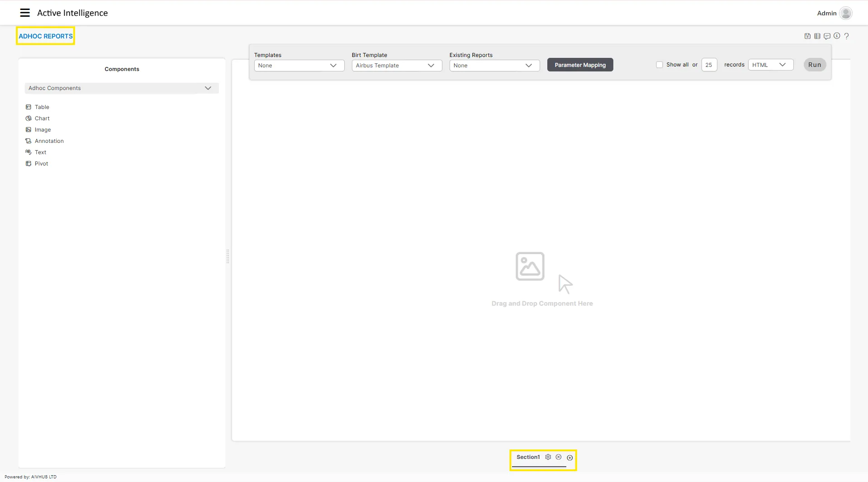Enable the Show all checkbox

click(659, 65)
